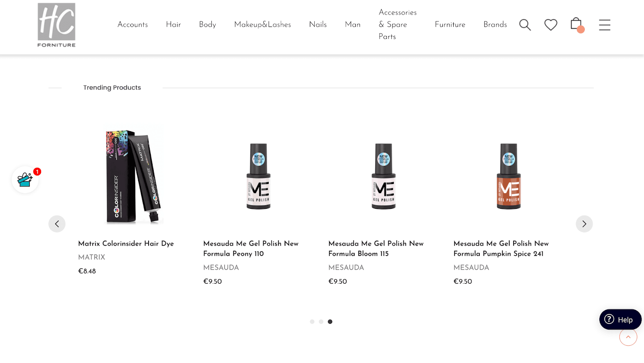Click the HC Forniture logo
Image resolution: width=644 pixels, height=363 pixels.
click(x=57, y=25)
